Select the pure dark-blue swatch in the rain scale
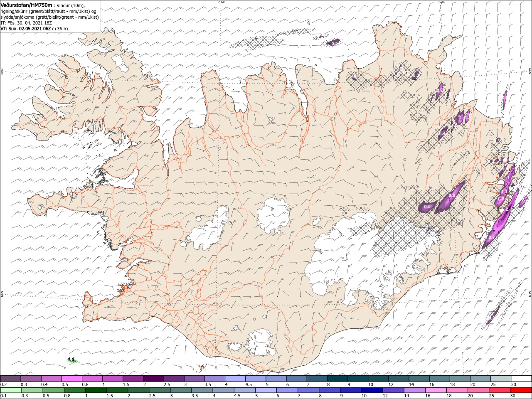Image resolution: width=532 pixels, height=399 pixels. click(372, 390)
